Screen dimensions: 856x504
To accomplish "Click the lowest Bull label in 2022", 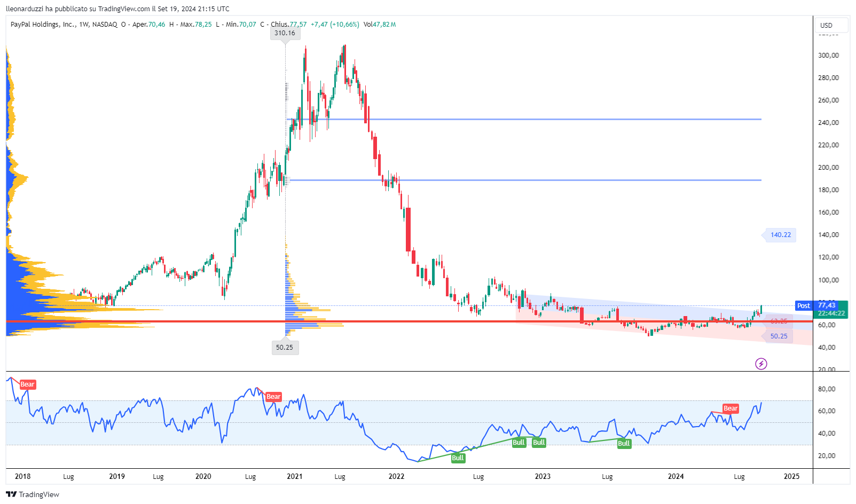I will (x=458, y=458).
